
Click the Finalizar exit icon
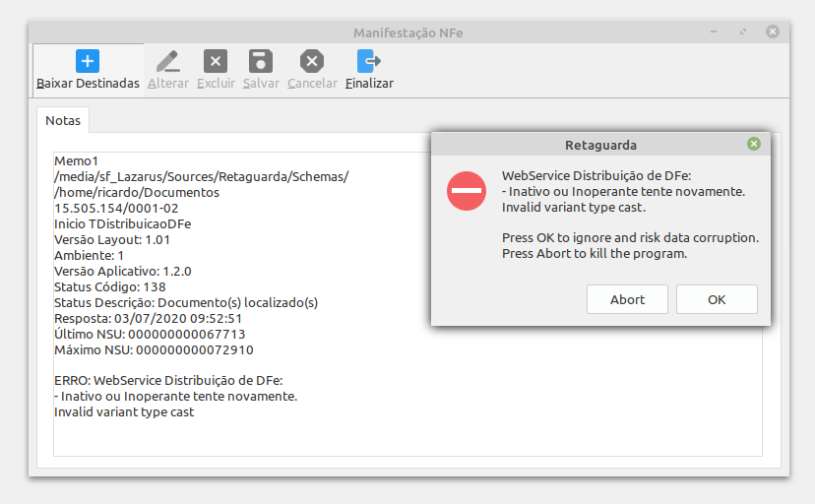coord(369,61)
